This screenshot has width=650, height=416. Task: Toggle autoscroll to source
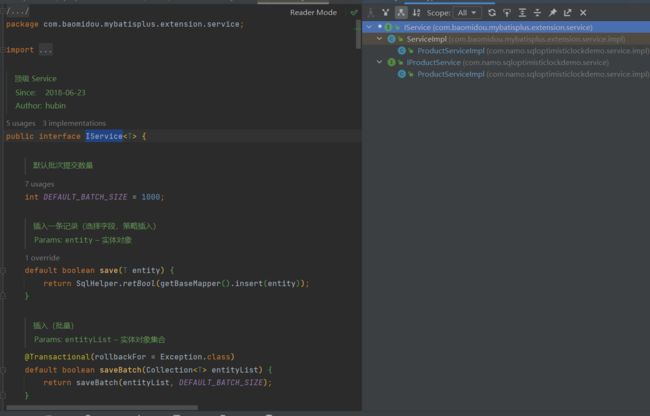[507, 13]
